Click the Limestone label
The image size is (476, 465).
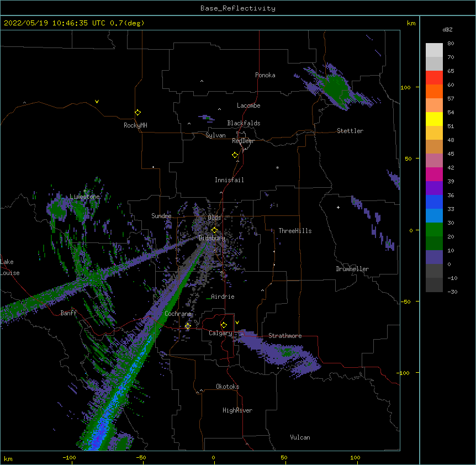[84, 197]
